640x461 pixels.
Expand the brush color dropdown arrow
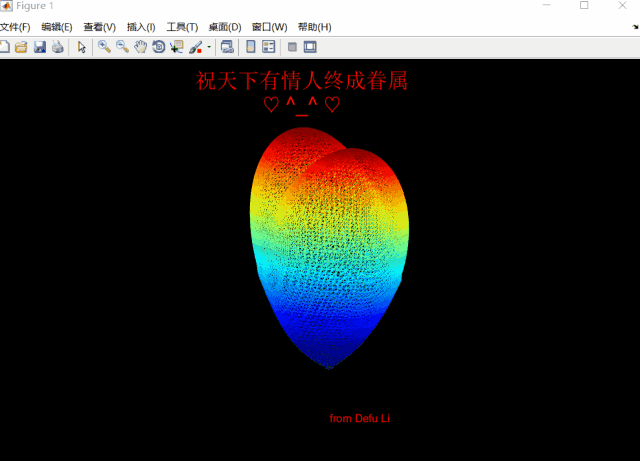coord(209,47)
